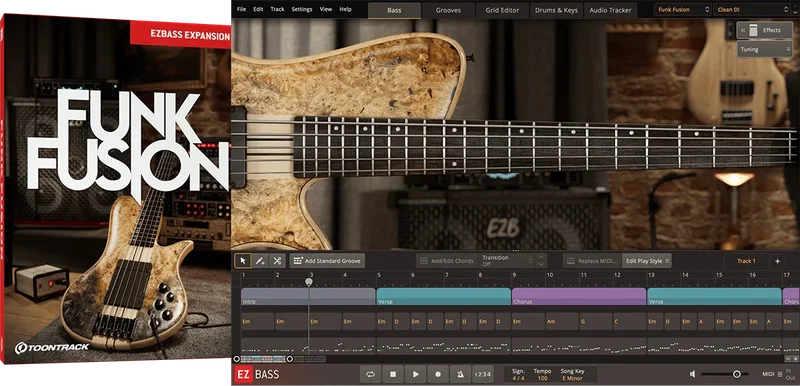The height and width of the screenshot is (386, 800).
Task: Open the Settings menu
Action: [x=302, y=9]
